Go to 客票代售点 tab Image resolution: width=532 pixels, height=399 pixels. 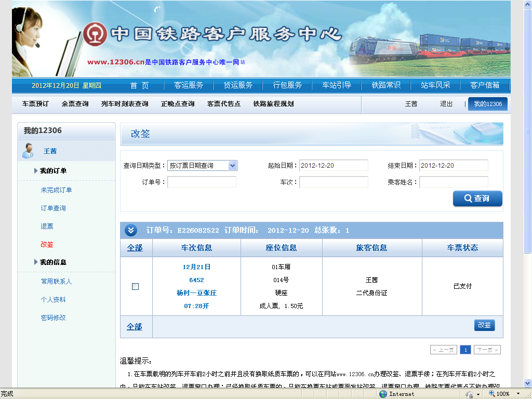pos(223,104)
